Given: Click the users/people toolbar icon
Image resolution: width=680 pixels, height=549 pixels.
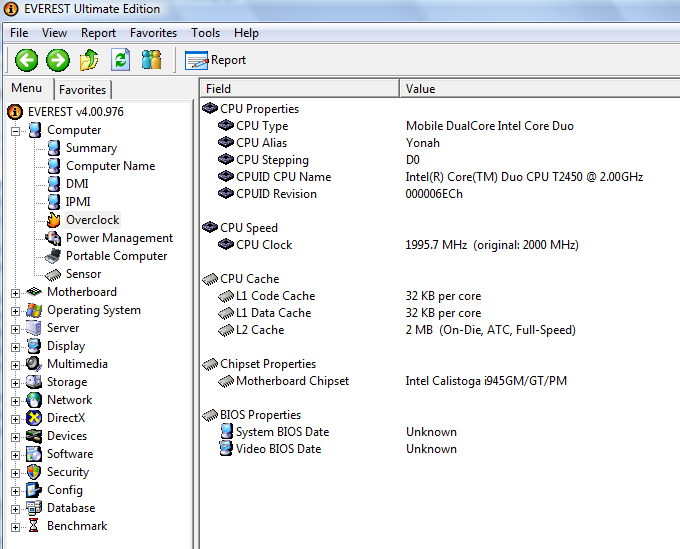Looking at the screenshot, I should [x=151, y=60].
